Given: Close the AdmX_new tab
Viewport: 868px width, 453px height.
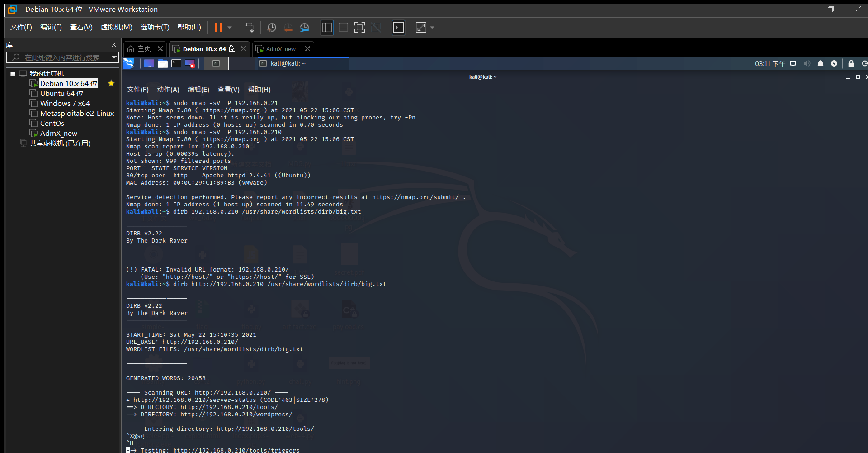Looking at the screenshot, I should coord(307,49).
